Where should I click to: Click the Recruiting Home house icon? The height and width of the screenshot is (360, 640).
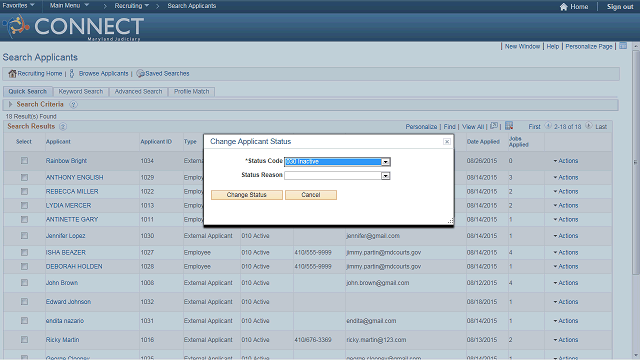(x=12, y=73)
